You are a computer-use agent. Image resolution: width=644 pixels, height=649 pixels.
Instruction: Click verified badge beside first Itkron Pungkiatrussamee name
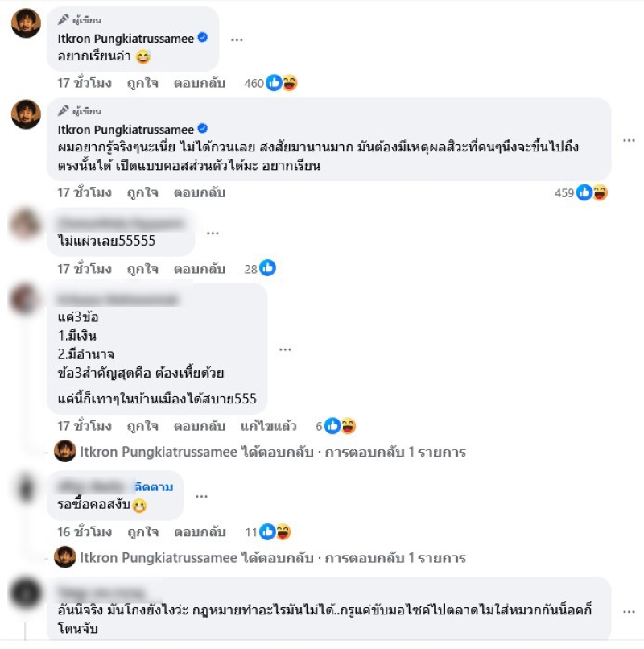point(203,38)
